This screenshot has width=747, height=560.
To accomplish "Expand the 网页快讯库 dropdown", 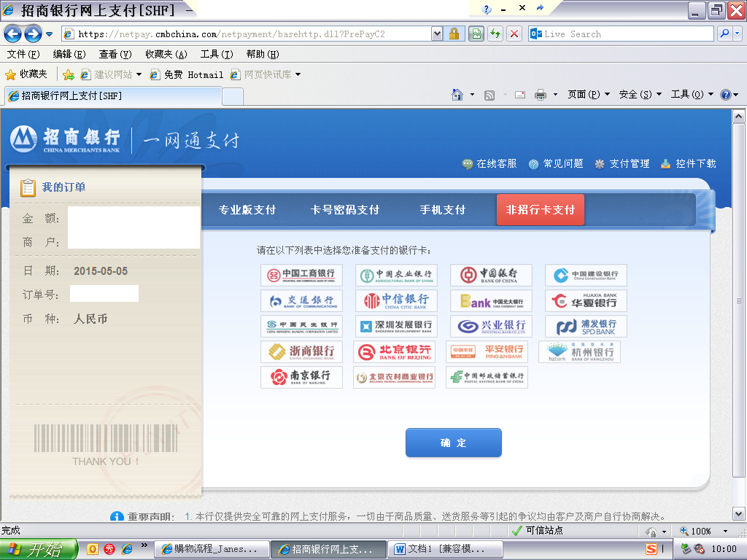I will pos(298,75).
